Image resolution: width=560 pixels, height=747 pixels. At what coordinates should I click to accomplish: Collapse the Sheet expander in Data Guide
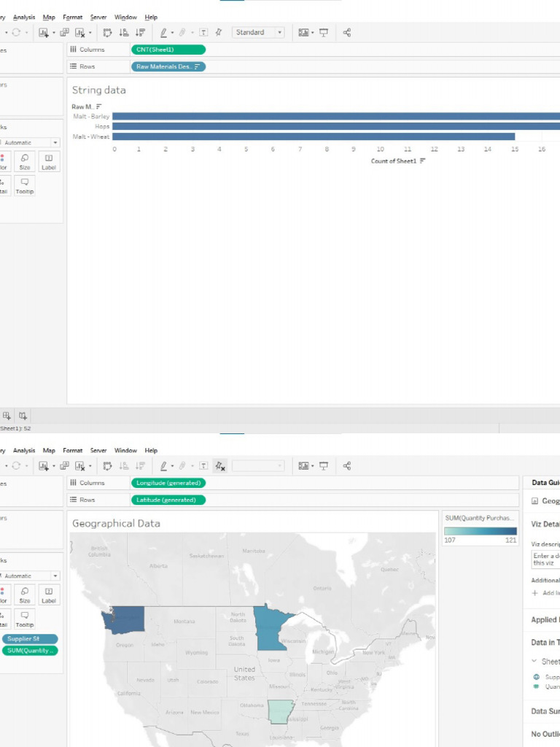pyautogui.click(x=534, y=661)
